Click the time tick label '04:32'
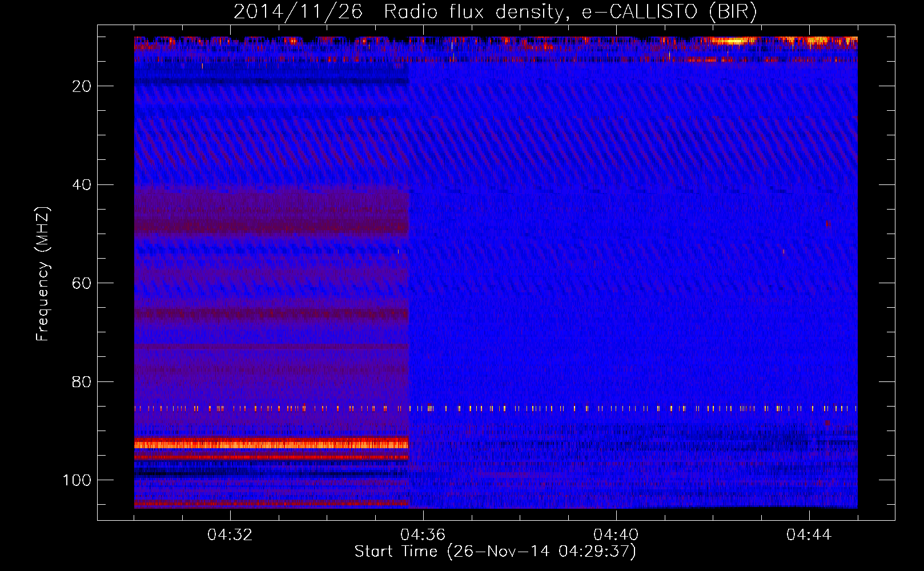The height and width of the screenshot is (571, 924). (x=230, y=535)
